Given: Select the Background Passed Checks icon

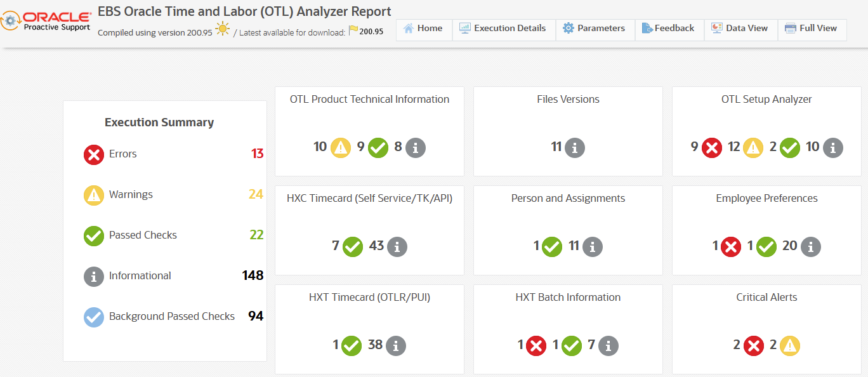Looking at the screenshot, I should [x=93, y=316].
